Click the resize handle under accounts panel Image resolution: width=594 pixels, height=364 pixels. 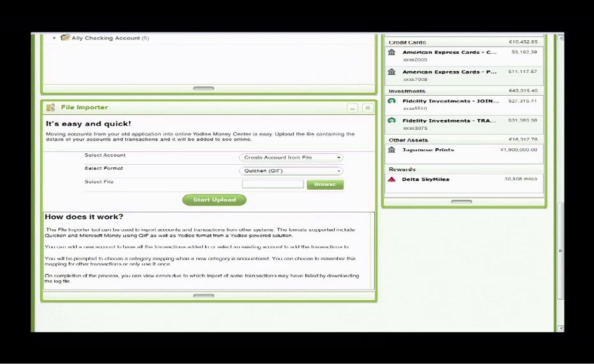coord(461,202)
